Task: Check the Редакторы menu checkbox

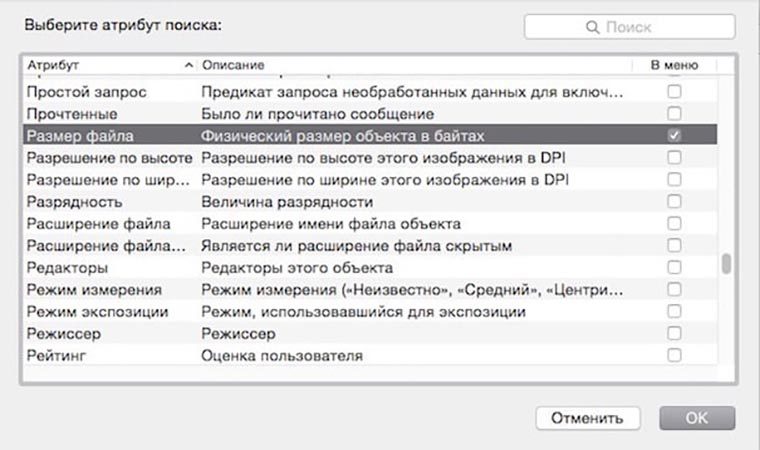Action: point(675,267)
